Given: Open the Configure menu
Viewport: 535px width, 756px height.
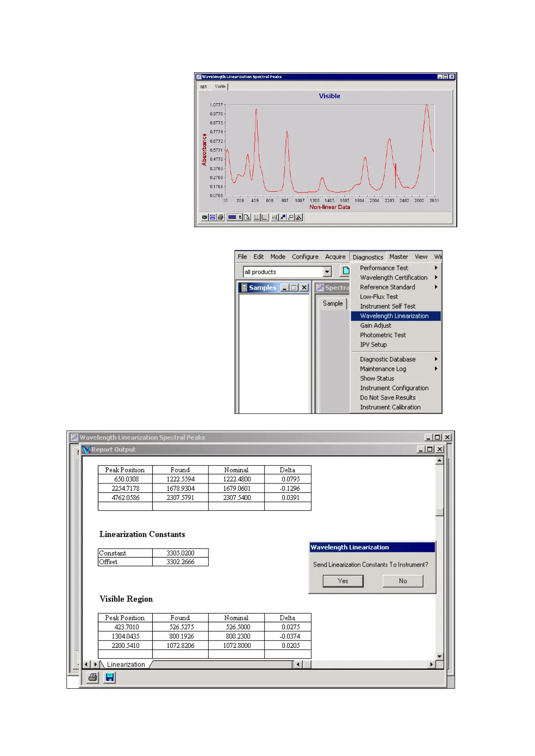Looking at the screenshot, I should (305, 257).
